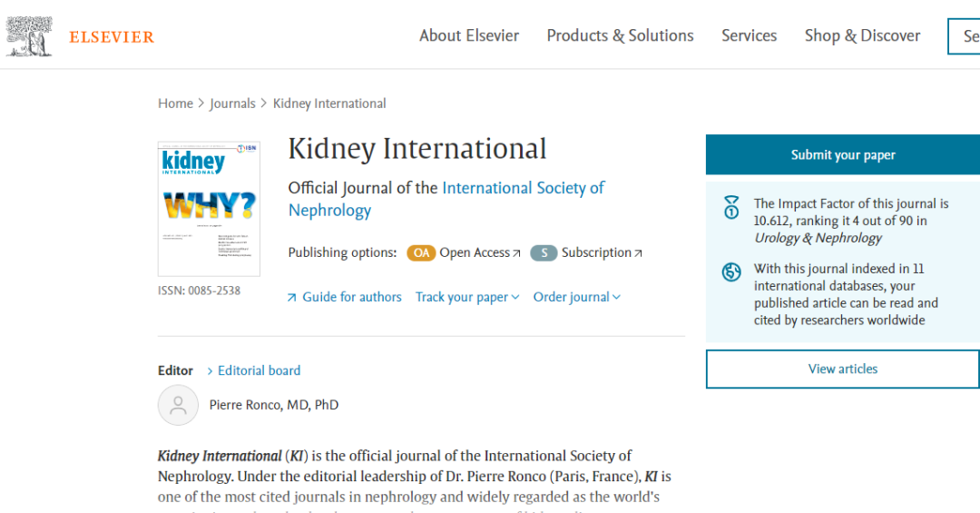Click the Elsevier tree logo
Viewport: 980px width, 513px height.
(29, 36)
